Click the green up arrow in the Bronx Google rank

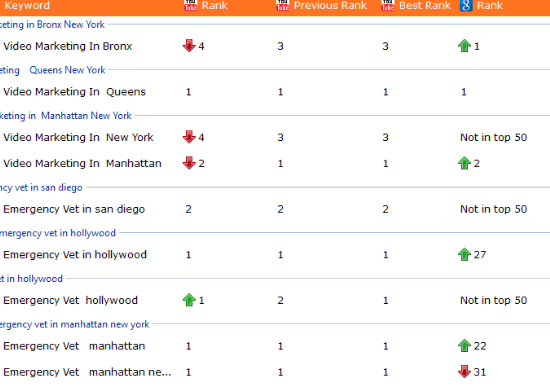464,46
